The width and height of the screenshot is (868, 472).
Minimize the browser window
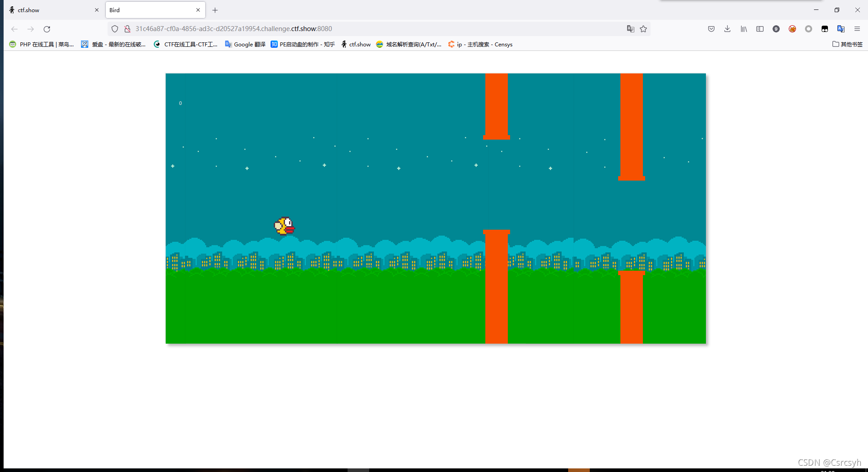816,10
